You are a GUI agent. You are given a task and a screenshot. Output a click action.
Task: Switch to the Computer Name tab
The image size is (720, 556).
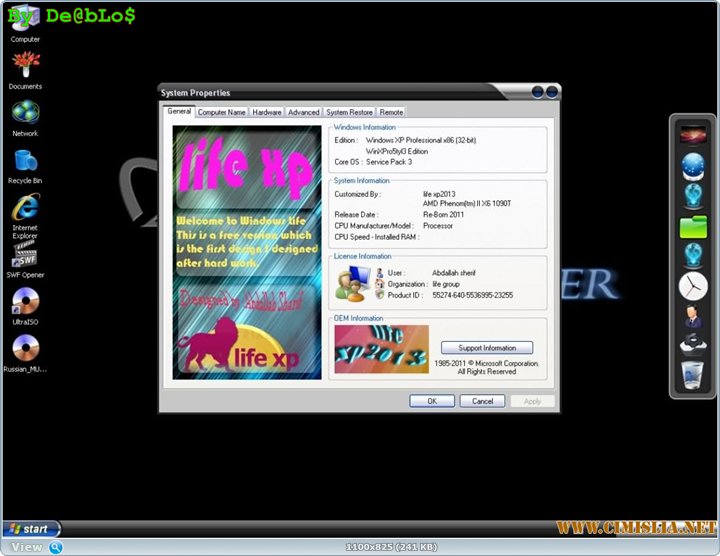(x=221, y=113)
